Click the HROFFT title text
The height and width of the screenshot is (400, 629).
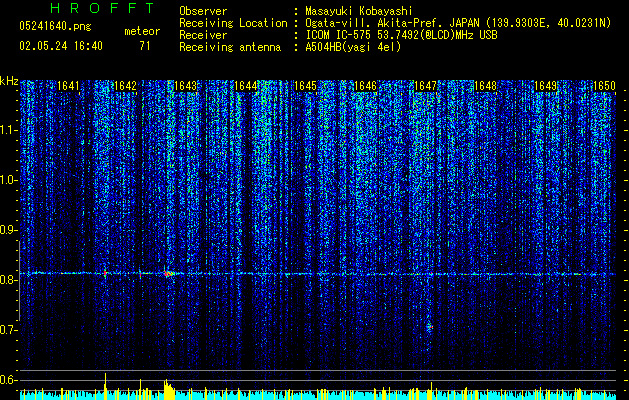point(103,8)
